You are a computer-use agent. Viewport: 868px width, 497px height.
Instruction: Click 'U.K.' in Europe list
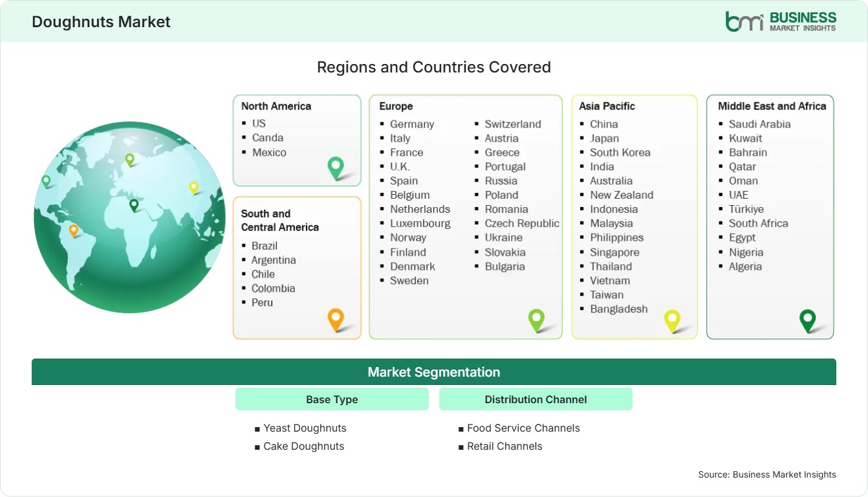[x=400, y=166]
